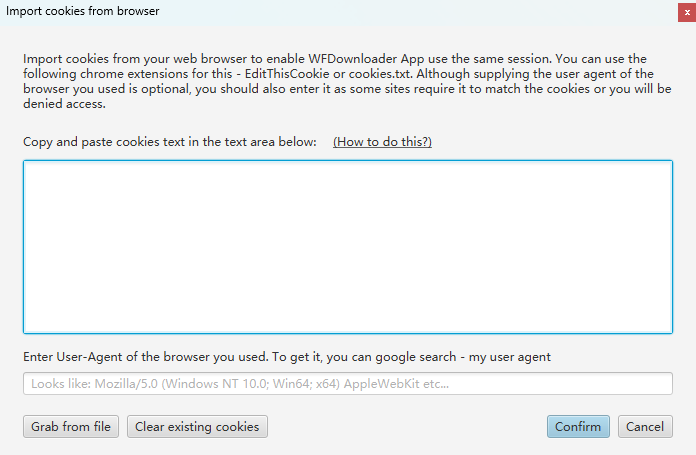Close the Import cookies dialog with X

(687, 12)
